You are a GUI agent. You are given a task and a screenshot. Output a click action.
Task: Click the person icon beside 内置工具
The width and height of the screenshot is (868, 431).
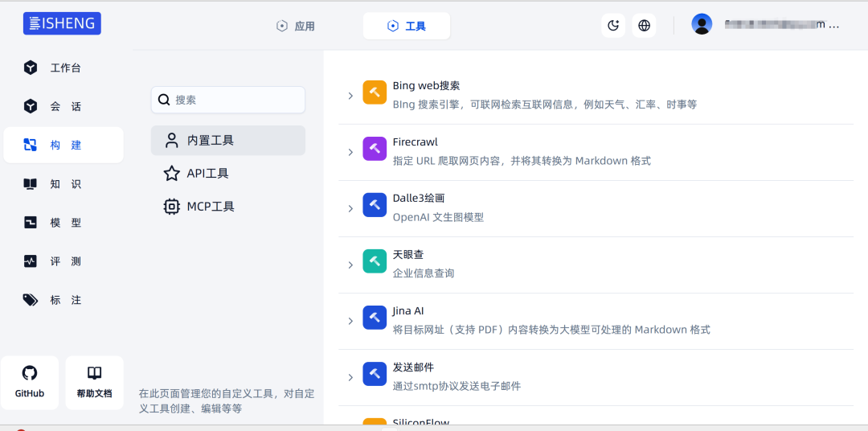pyautogui.click(x=172, y=141)
